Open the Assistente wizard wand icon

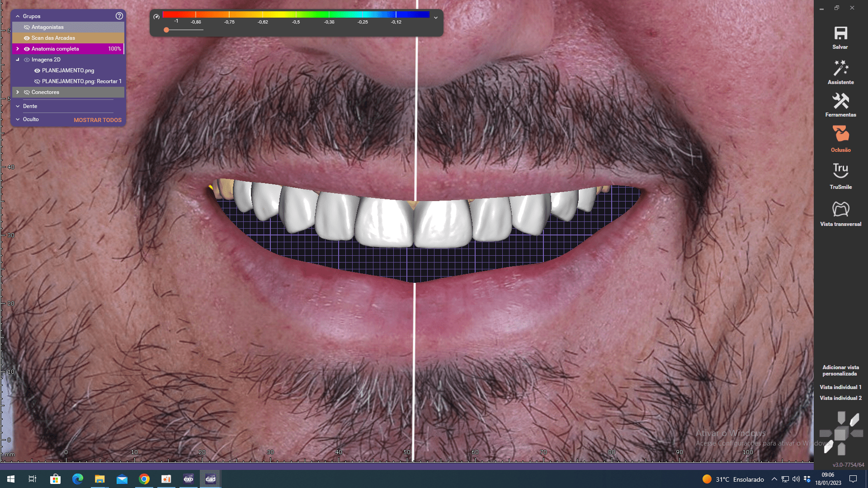[840, 68]
